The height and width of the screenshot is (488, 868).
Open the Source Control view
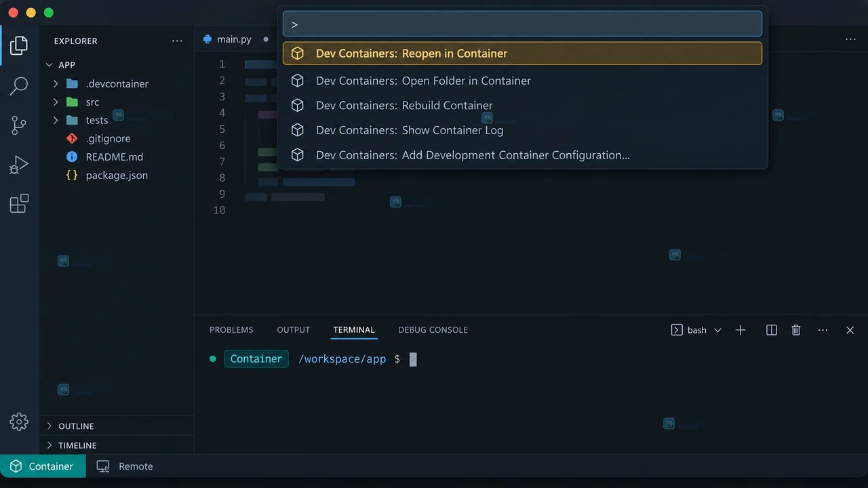[19, 125]
